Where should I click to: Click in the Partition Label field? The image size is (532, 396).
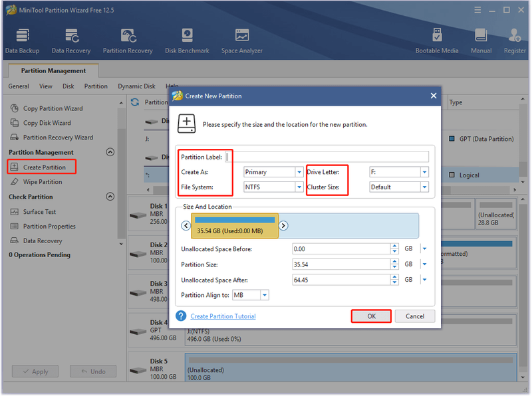(327, 157)
